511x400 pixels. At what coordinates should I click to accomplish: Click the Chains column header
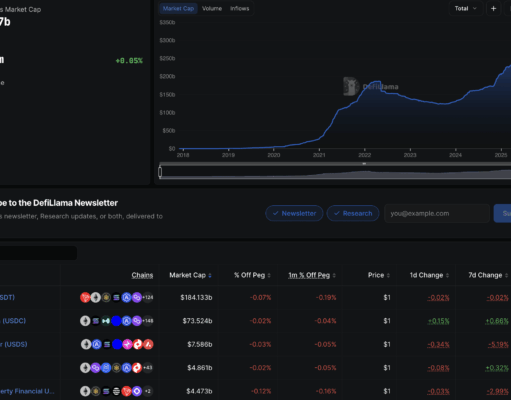point(142,275)
